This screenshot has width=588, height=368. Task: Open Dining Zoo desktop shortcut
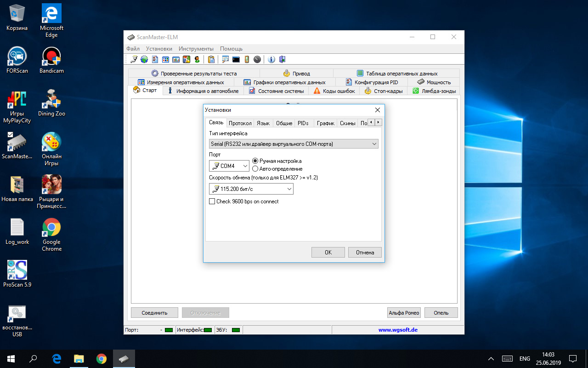51,103
